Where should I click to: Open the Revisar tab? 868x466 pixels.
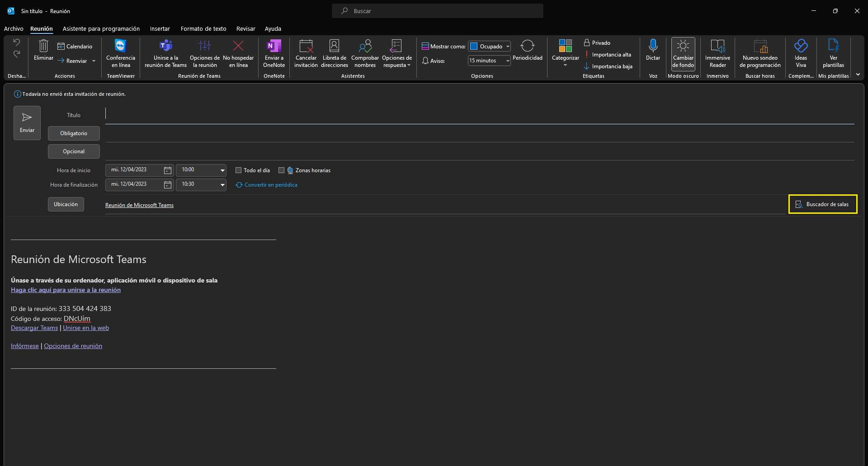click(x=246, y=28)
